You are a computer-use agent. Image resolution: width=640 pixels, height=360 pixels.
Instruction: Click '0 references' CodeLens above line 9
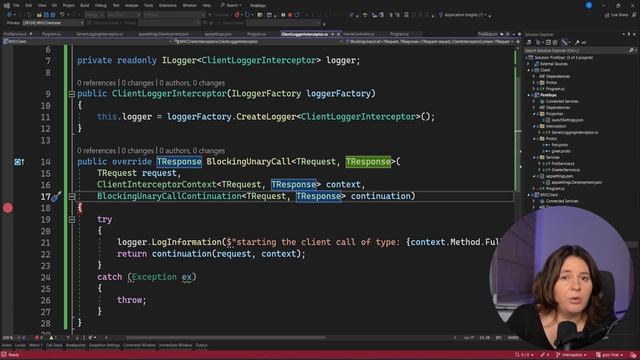[x=96, y=83]
